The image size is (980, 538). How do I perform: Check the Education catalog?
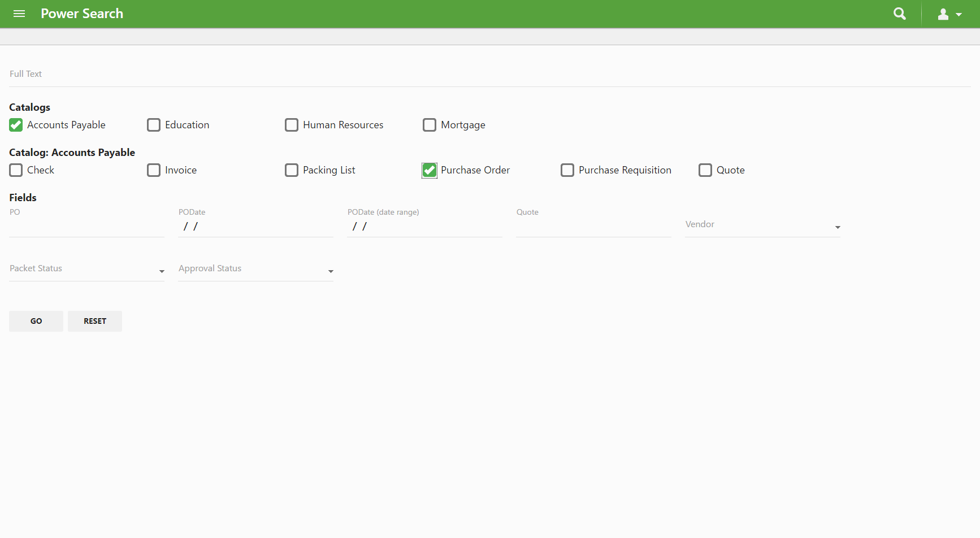[x=154, y=125]
